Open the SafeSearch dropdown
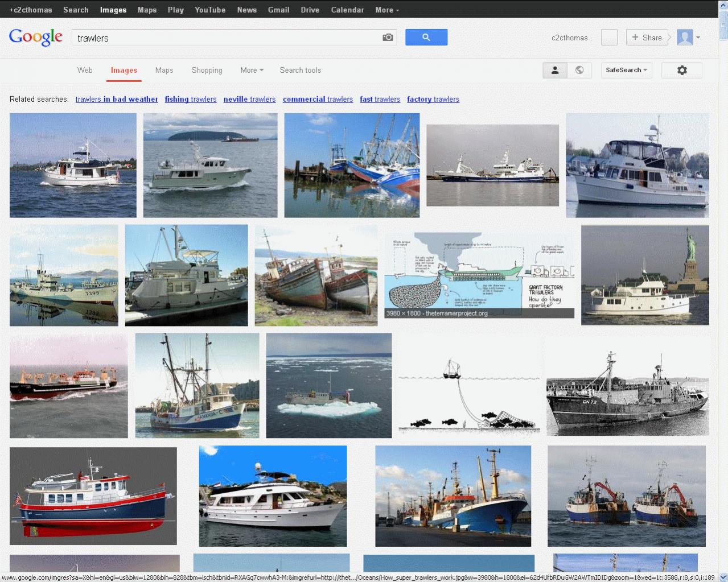The height and width of the screenshot is (582, 728). (x=627, y=70)
